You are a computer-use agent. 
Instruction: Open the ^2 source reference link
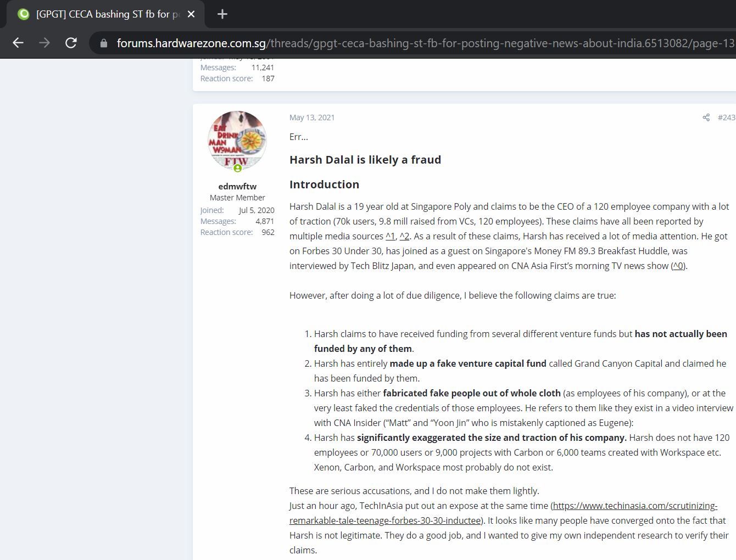[404, 236]
